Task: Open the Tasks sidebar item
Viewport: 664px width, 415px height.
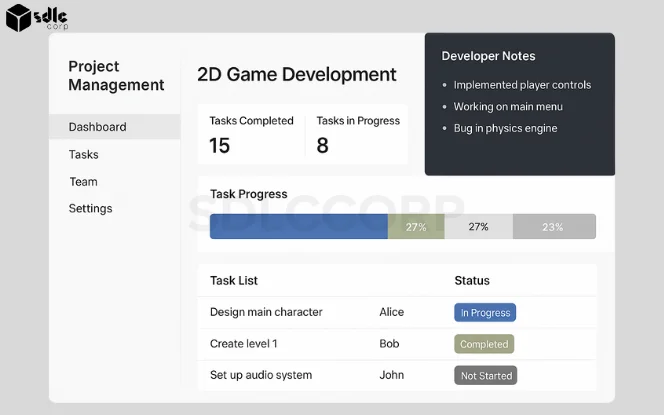Action: 83,155
